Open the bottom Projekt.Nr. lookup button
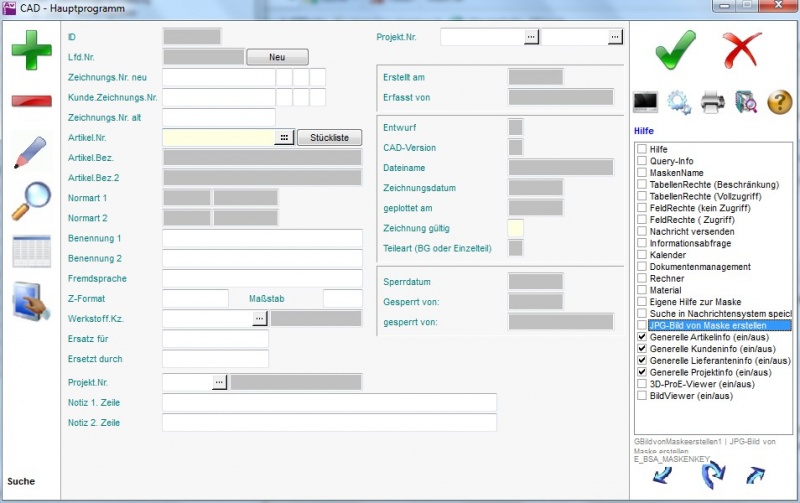 click(220, 382)
